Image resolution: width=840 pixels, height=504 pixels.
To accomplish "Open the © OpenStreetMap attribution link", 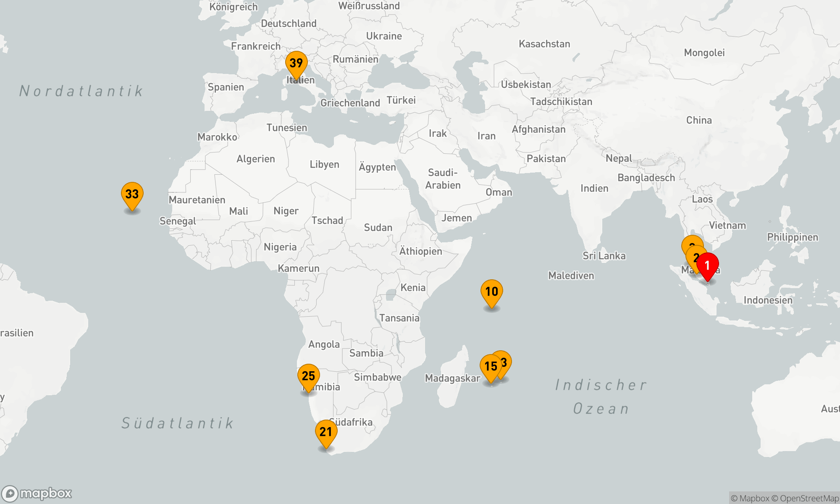I will pos(805,499).
